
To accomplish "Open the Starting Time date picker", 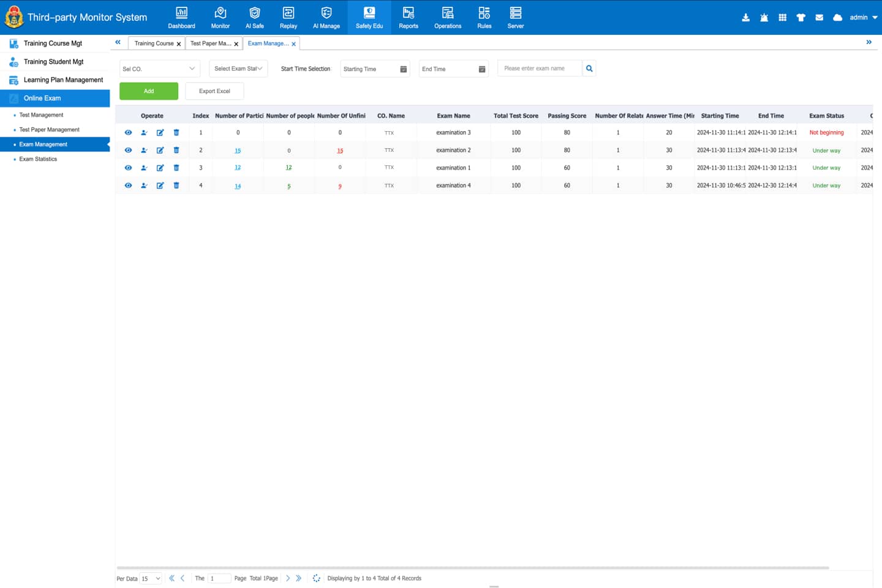I will pos(375,69).
